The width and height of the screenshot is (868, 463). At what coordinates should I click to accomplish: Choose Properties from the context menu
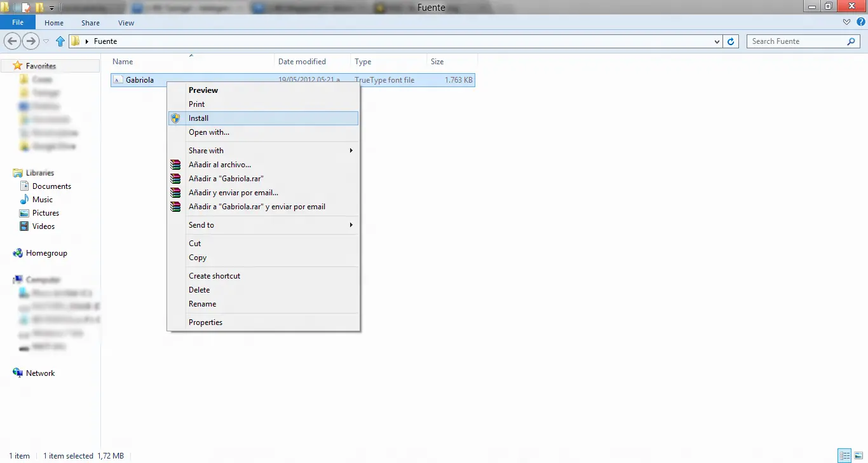[x=264, y=322]
